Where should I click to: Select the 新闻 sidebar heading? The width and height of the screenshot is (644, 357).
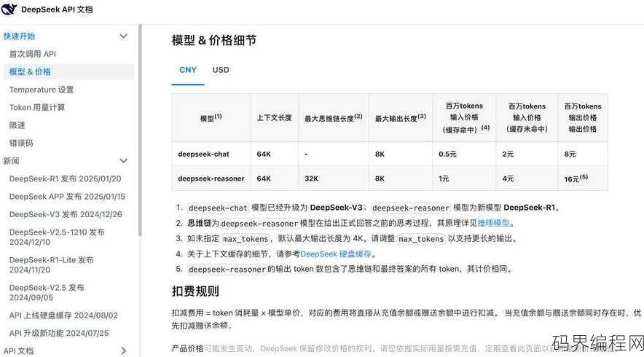(x=11, y=160)
